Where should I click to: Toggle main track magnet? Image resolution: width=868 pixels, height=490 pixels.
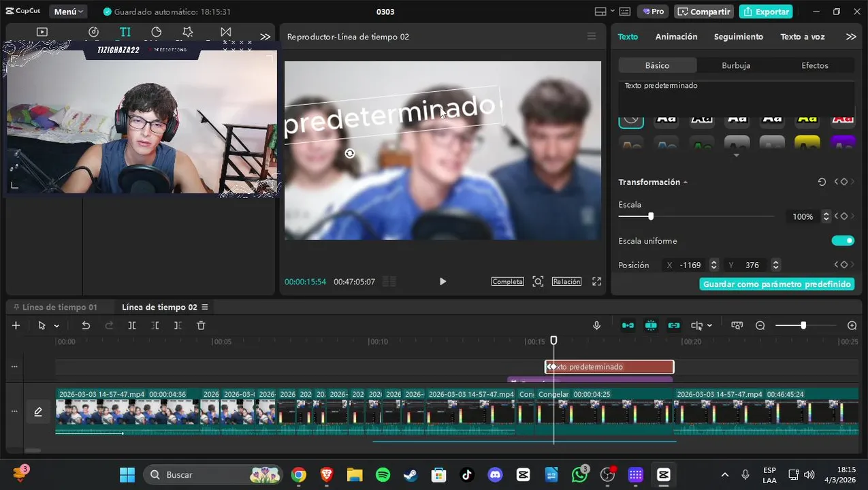coord(628,326)
